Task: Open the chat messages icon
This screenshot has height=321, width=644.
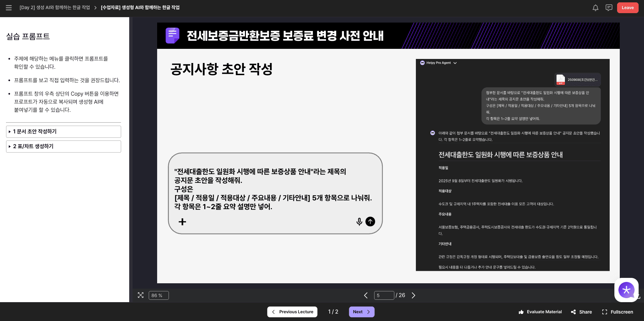Action: pos(609,8)
